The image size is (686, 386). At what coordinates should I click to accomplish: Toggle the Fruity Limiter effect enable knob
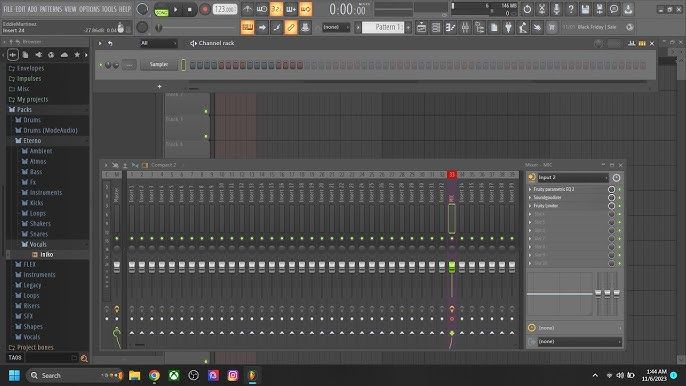[x=612, y=206]
